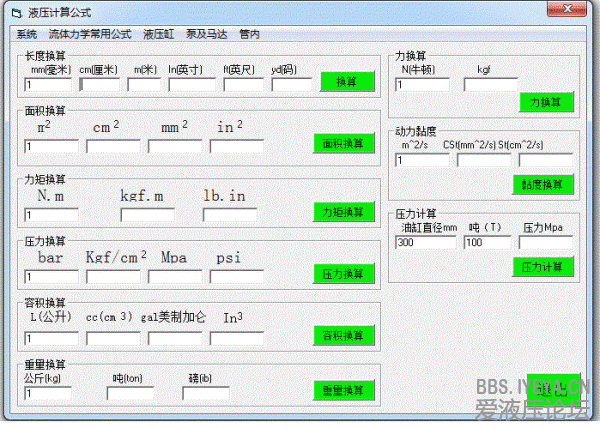Open the 液压缸 menu
This screenshot has width=600, height=428.
[158, 34]
